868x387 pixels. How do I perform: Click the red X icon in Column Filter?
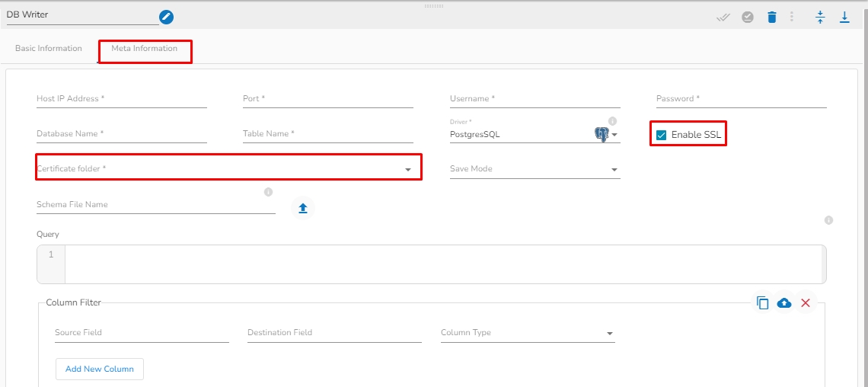coord(806,303)
